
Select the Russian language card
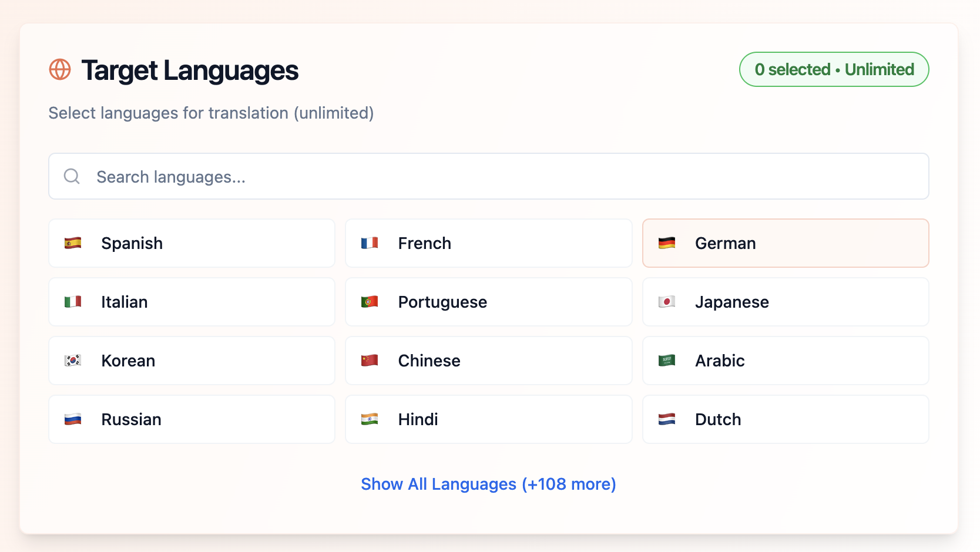tap(192, 419)
